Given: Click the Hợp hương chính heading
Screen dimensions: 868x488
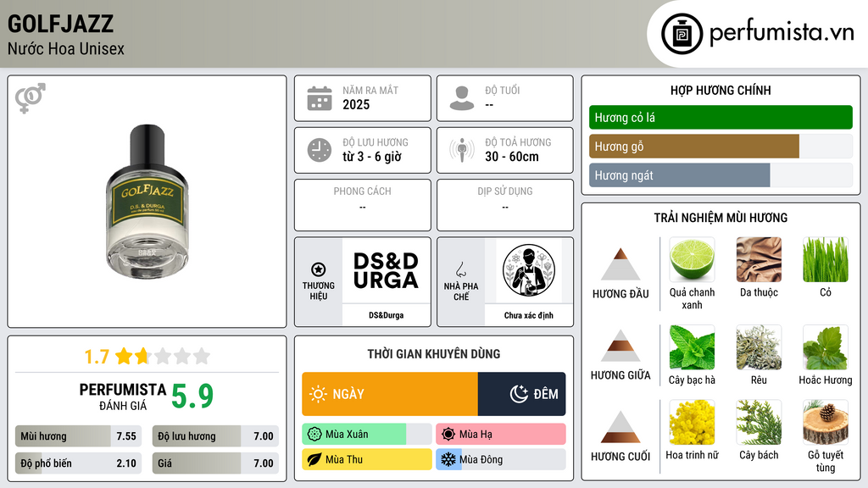Looking at the screenshot, I should pos(721,90).
